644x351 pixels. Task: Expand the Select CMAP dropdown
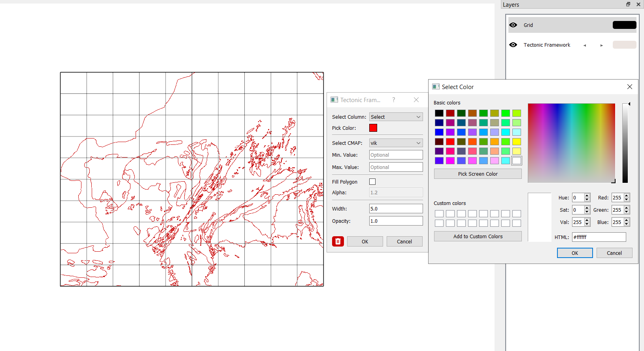pyautogui.click(x=396, y=143)
